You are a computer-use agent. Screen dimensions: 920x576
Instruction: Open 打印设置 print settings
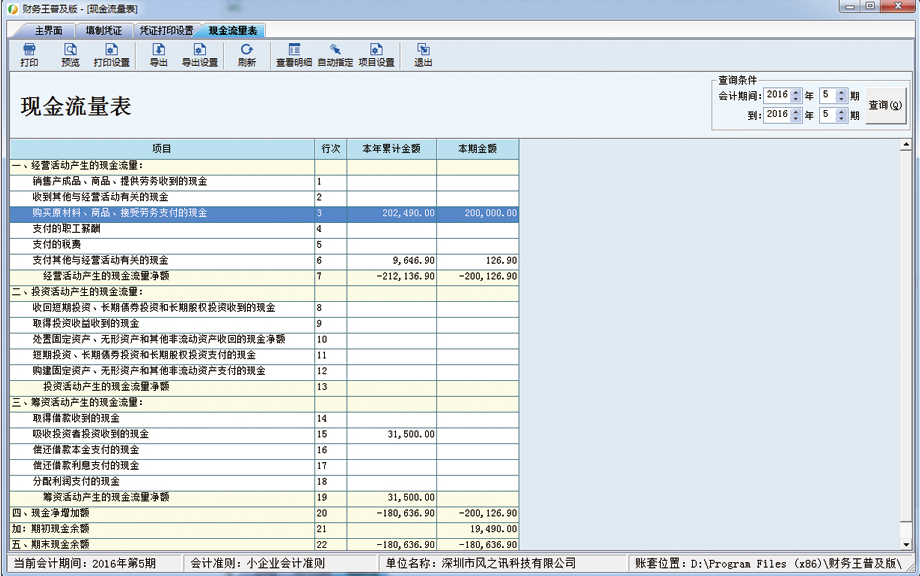(111, 55)
